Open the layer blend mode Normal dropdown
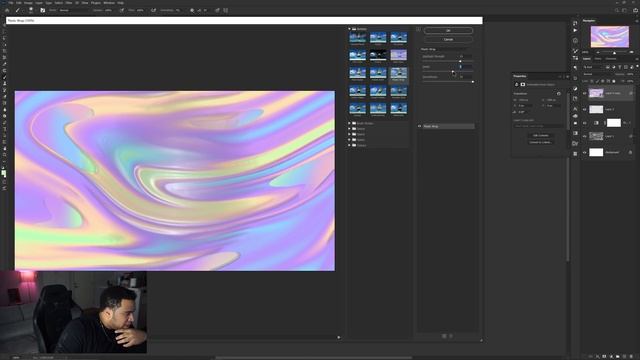 [597, 74]
